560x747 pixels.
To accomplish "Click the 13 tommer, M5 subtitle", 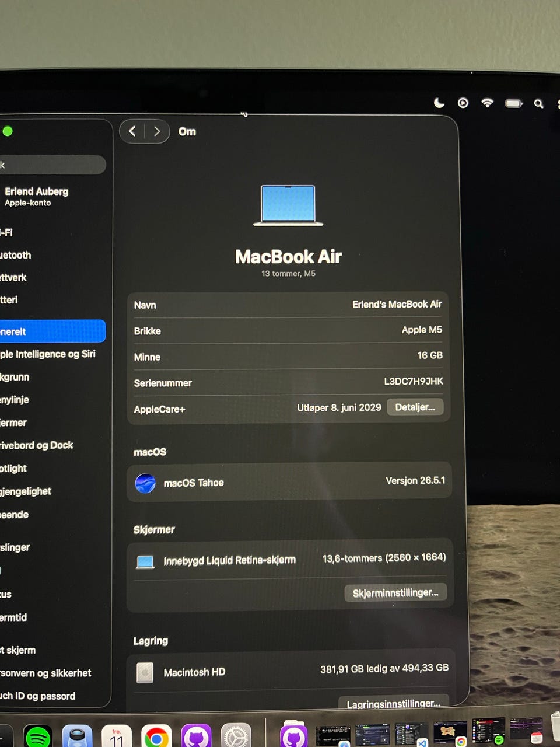I will pos(288,274).
